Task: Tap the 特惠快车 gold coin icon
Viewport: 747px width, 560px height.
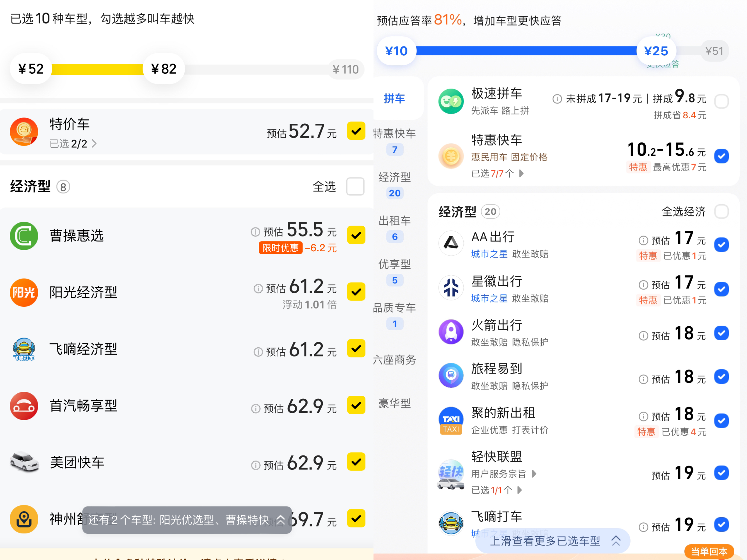Action: click(451, 156)
